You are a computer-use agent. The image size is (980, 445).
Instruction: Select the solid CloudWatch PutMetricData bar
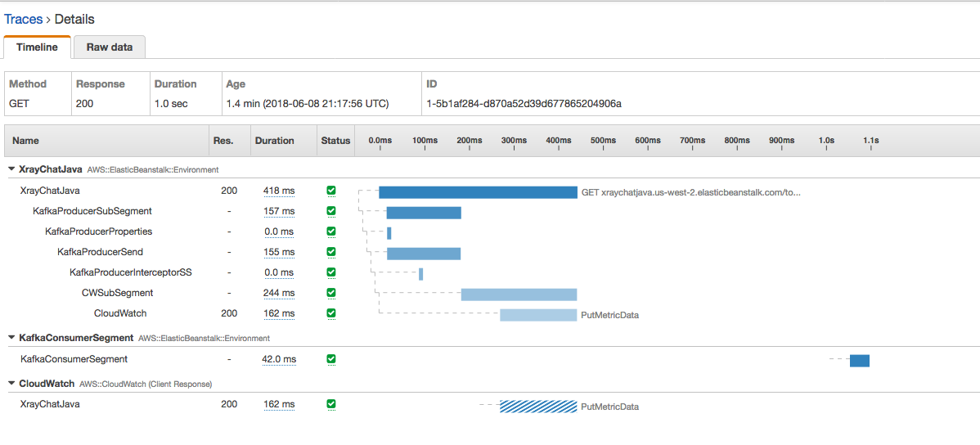[x=538, y=315]
